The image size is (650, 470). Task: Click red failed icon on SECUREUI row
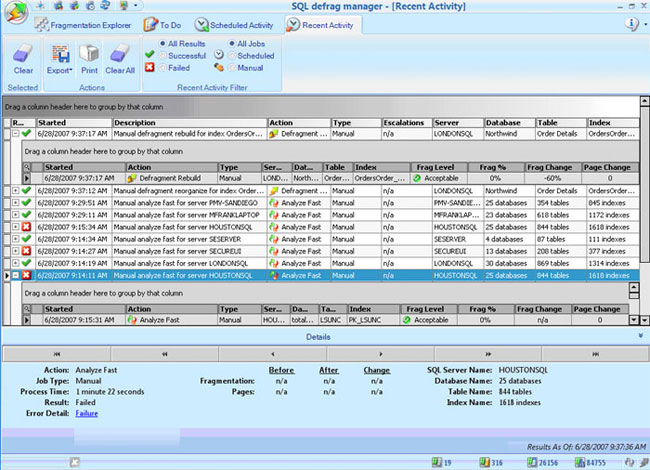pos(26,251)
